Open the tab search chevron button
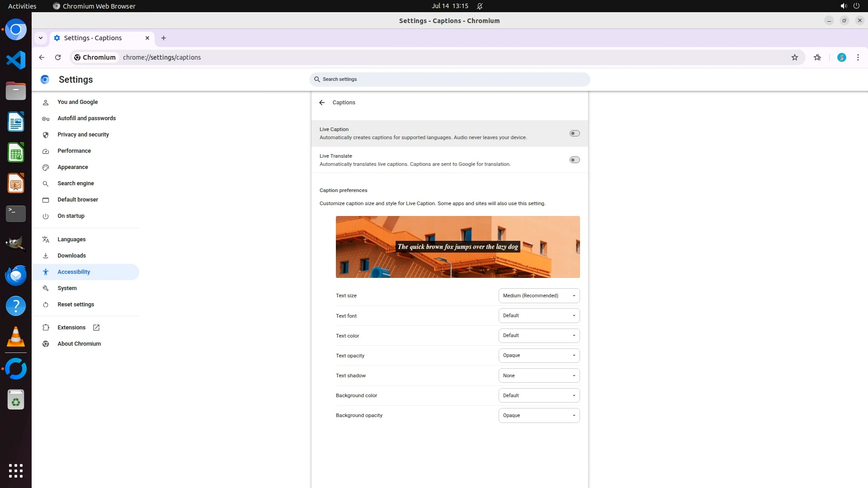This screenshot has height=488, width=868. (x=41, y=38)
